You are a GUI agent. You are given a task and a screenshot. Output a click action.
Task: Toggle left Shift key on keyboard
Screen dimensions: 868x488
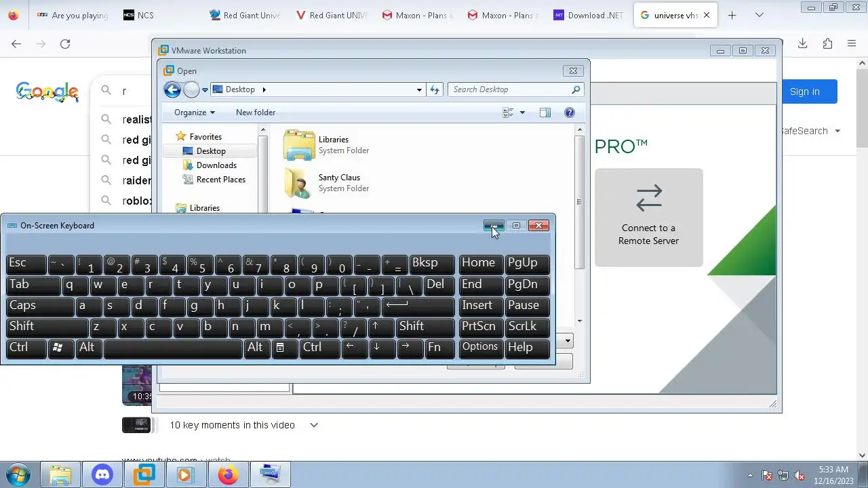[x=47, y=327]
